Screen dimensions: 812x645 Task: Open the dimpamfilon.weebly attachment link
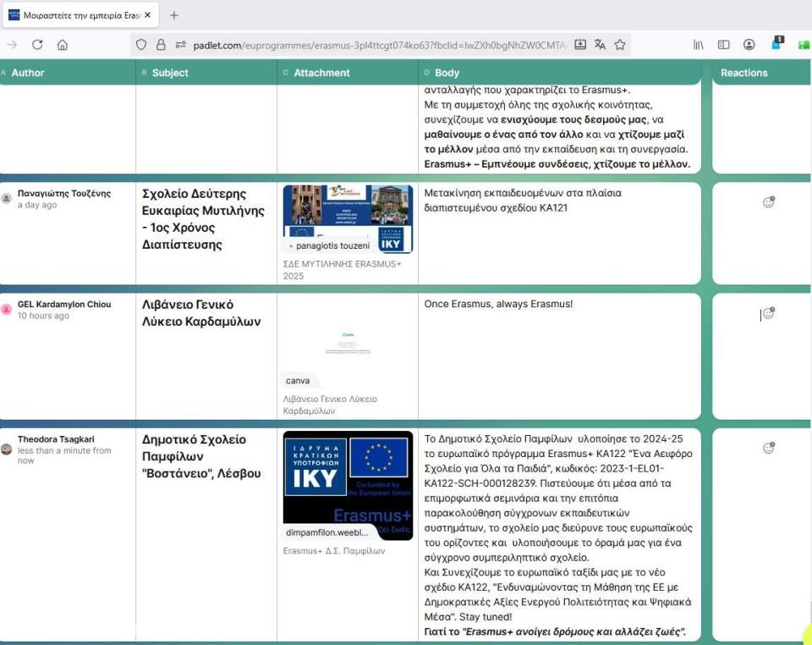[328, 532]
